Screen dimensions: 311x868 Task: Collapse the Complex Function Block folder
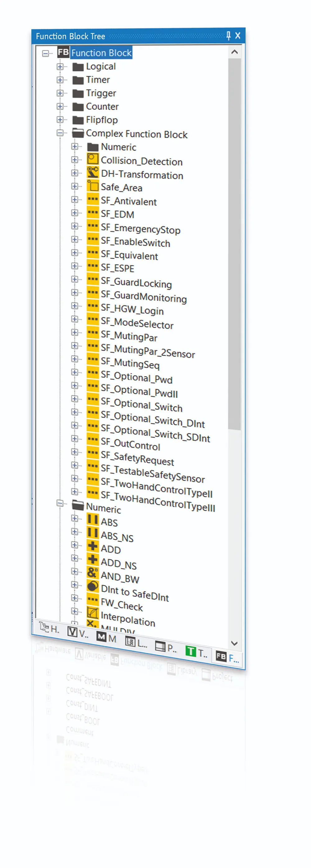pyautogui.click(x=60, y=133)
